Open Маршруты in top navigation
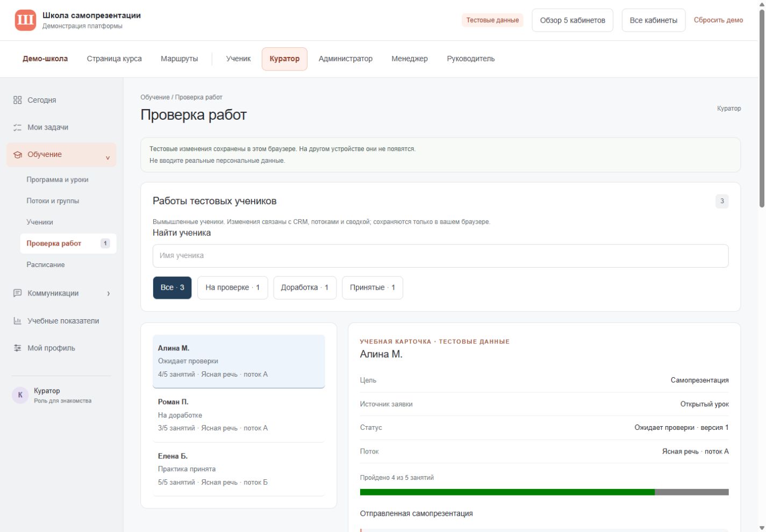This screenshot has width=766, height=532. [180, 59]
